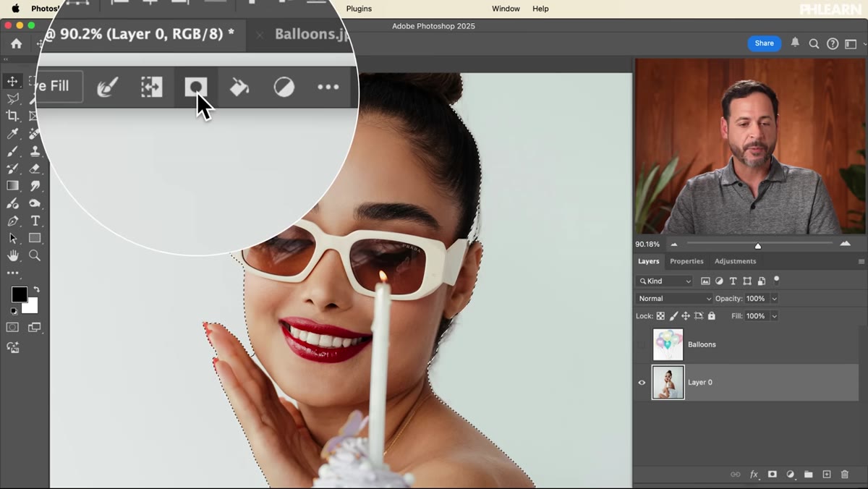Toggle lock all
This screenshot has width=868, height=489.
[712, 316]
